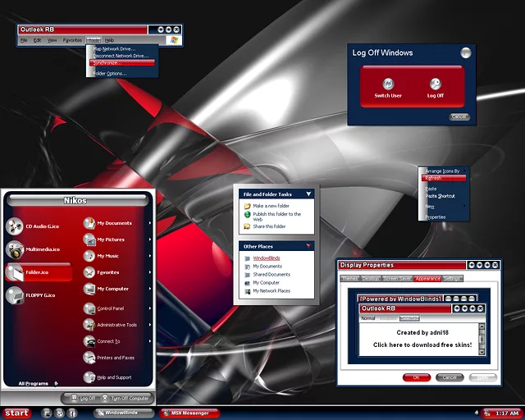Image resolution: width=525 pixels, height=420 pixels.
Task: Open Printers and Faxes
Action: pyautogui.click(x=115, y=358)
